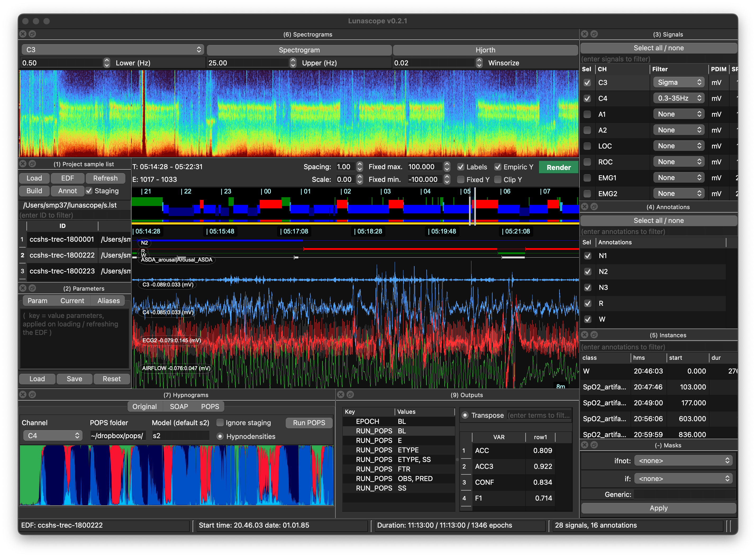Screen dimensions: 756x557
Task: Select the Hypnodensities radio button
Action: [220, 436]
